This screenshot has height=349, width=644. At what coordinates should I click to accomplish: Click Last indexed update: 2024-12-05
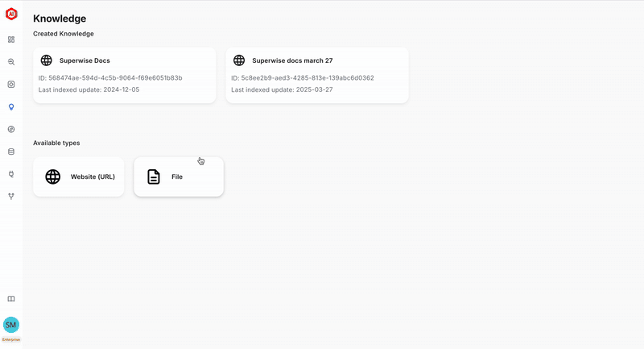click(89, 89)
